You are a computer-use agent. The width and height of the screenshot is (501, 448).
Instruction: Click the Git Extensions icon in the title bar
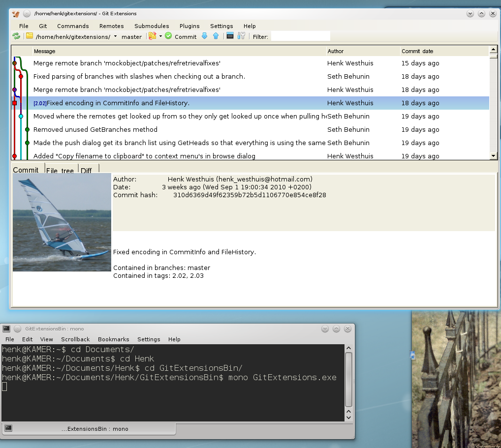(15, 13)
